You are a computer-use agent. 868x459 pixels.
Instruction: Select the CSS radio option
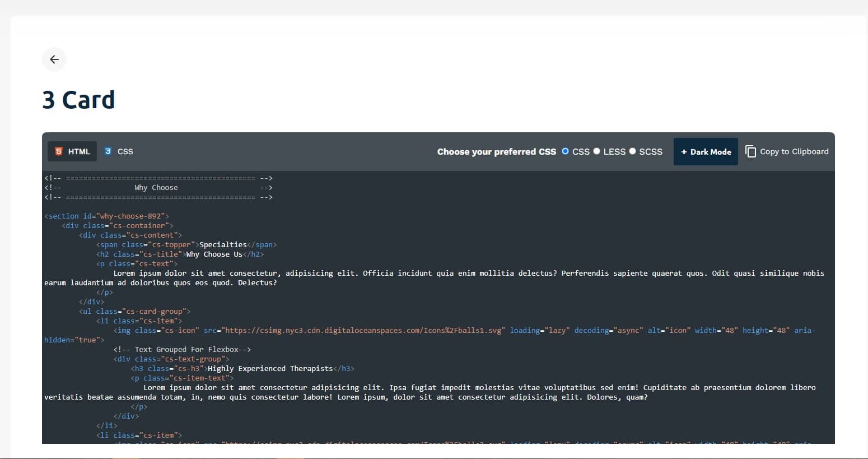point(565,151)
